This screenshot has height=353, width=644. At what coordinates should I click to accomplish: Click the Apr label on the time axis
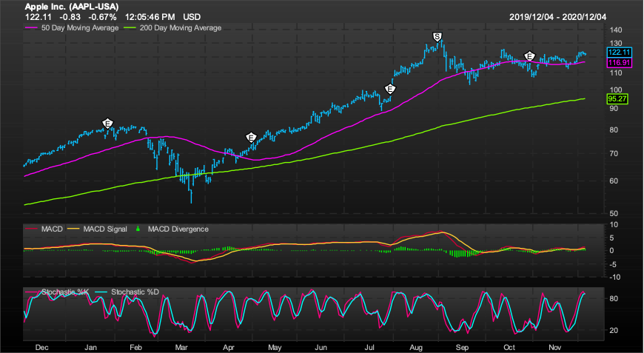[228, 348]
